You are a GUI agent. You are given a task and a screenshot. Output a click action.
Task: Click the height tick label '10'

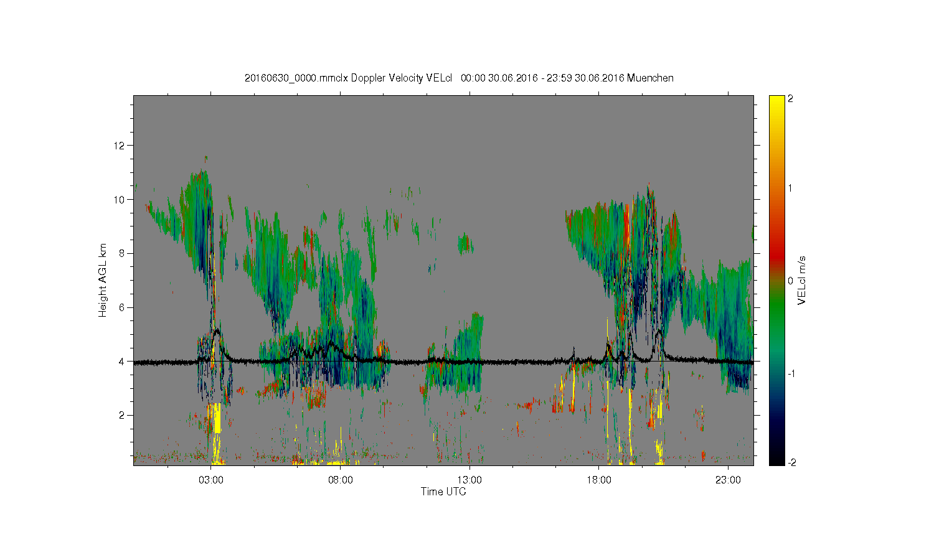click(120, 200)
